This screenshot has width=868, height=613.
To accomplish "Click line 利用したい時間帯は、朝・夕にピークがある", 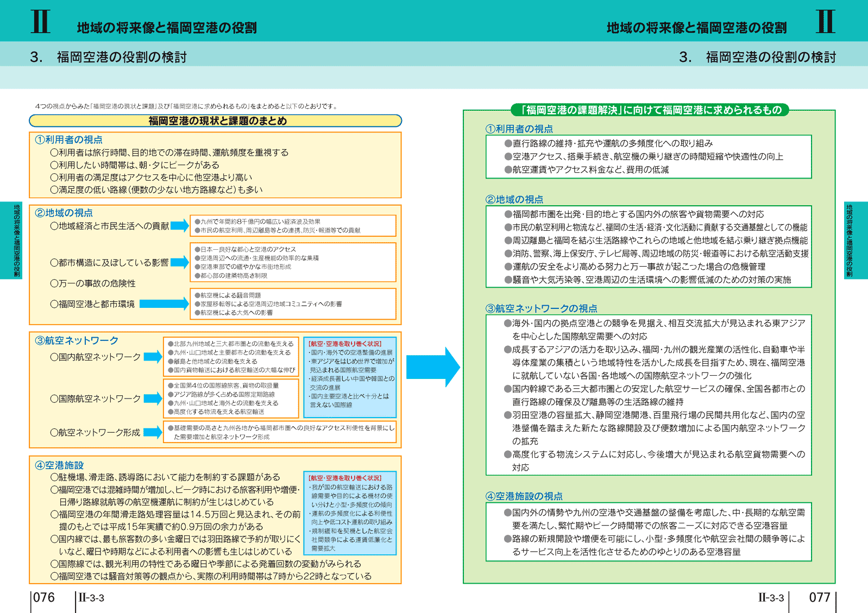I will point(135,165).
